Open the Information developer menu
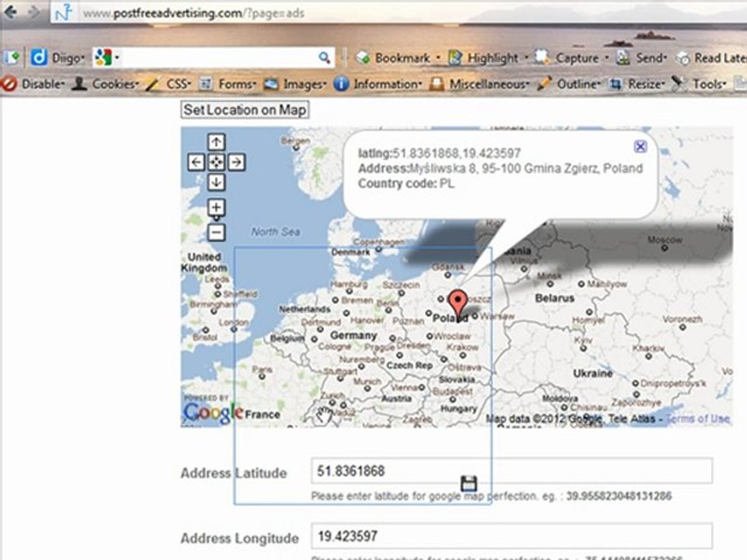747x560 pixels. point(378,84)
